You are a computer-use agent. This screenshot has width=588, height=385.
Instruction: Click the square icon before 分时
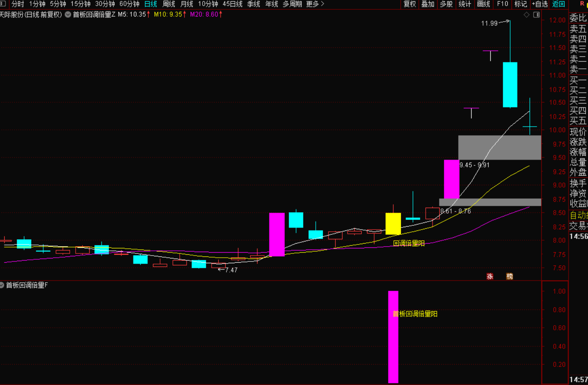pos(3,4)
